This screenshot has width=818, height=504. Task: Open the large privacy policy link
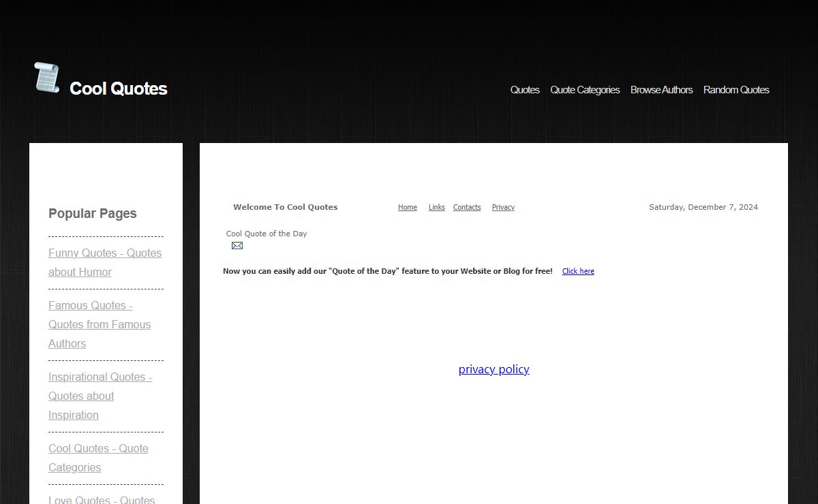(x=494, y=369)
